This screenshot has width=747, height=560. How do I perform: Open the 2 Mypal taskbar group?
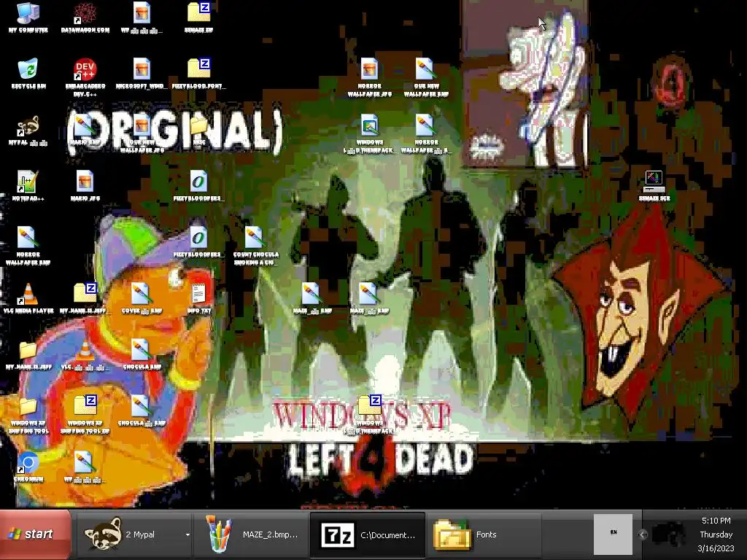[x=134, y=534]
